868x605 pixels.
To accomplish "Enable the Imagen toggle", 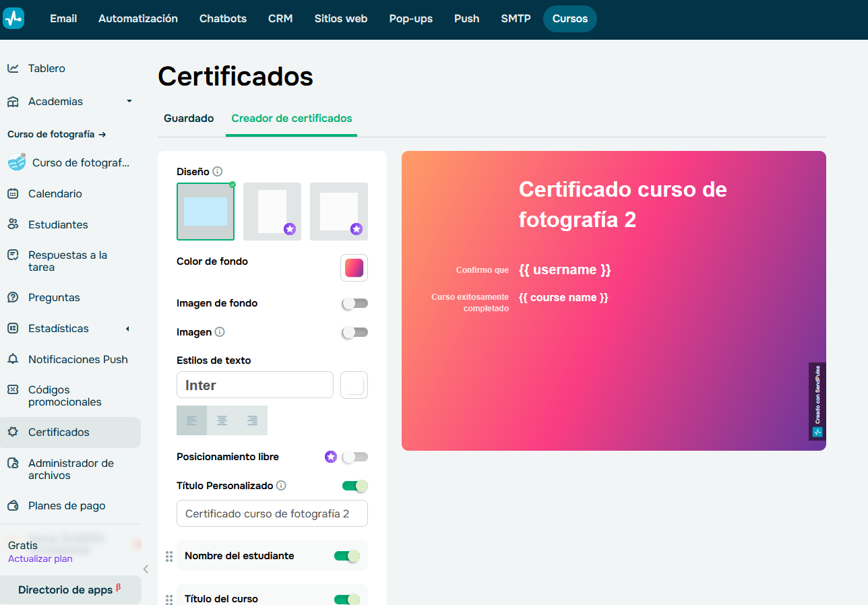I will [x=355, y=332].
